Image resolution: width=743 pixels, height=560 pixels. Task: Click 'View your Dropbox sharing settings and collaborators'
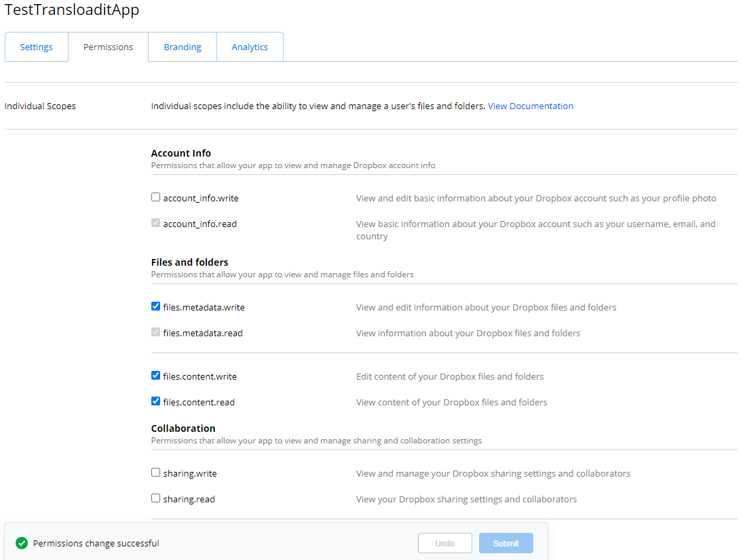(466, 499)
